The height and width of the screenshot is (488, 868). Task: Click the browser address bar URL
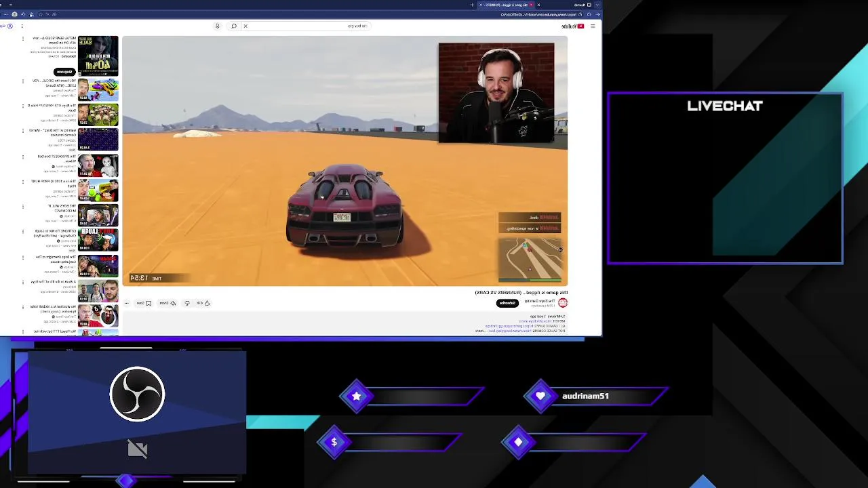538,14
